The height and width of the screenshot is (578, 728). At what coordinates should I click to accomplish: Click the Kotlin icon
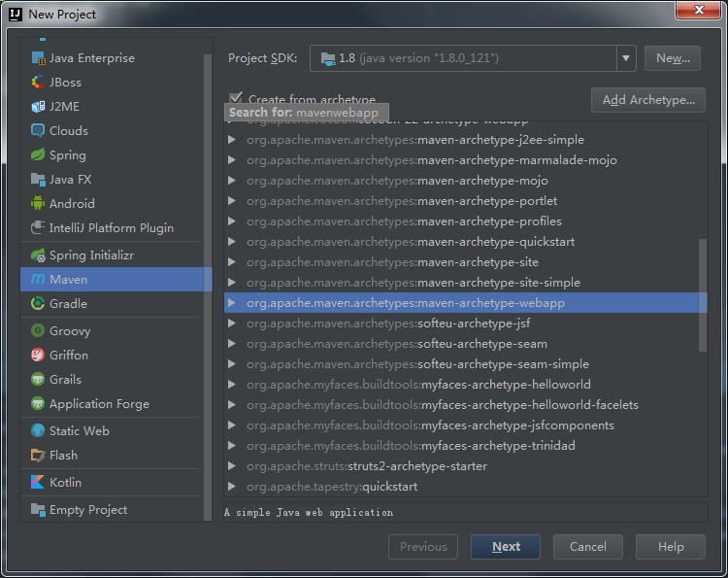[38, 482]
